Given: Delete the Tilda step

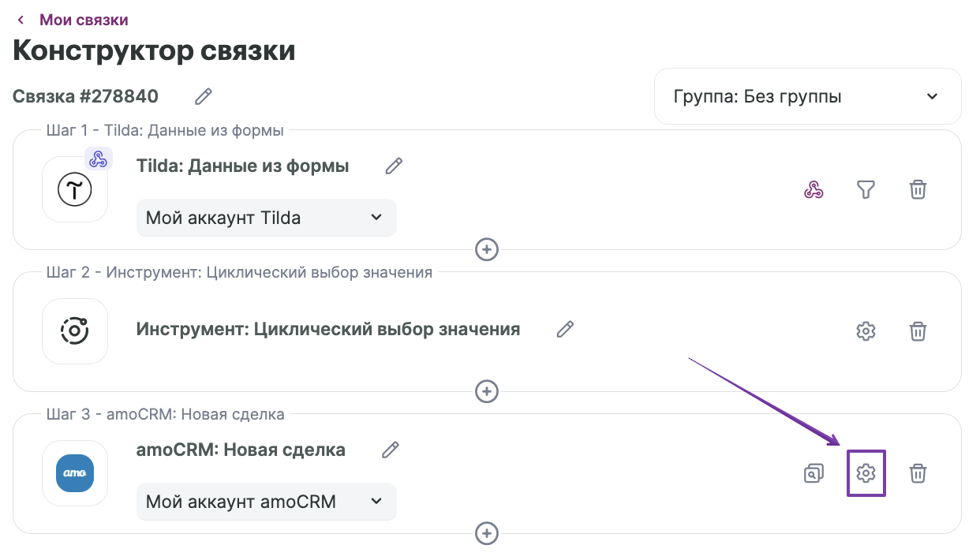Looking at the screenshot, I should (x=918, y=190).
